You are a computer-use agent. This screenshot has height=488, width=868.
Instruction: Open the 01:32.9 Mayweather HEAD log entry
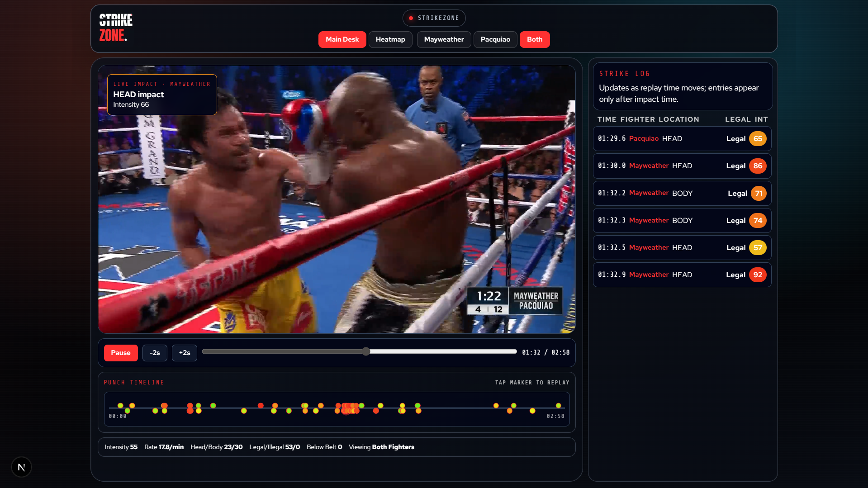682,275
